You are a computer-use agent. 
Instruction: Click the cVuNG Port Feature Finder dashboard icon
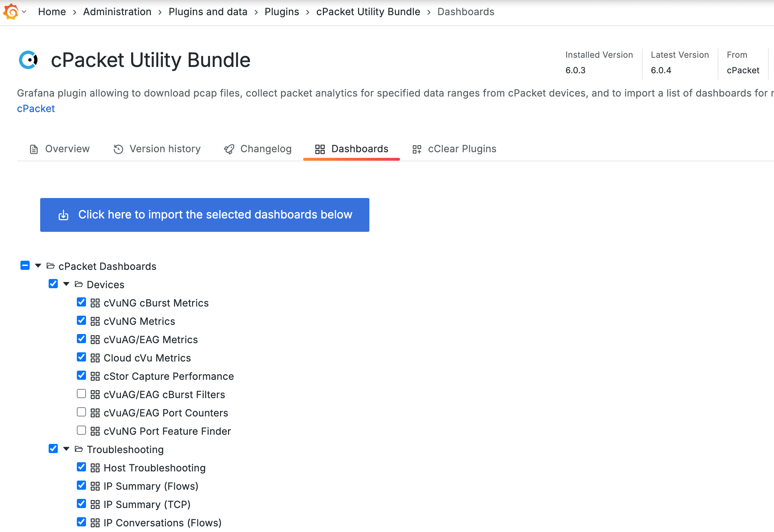(x=95, y=431)
